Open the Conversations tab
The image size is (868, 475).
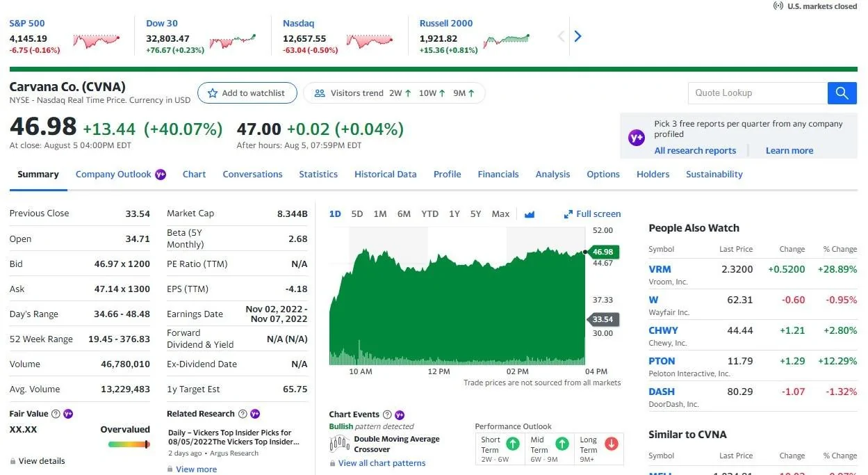[x=252, y=175]
